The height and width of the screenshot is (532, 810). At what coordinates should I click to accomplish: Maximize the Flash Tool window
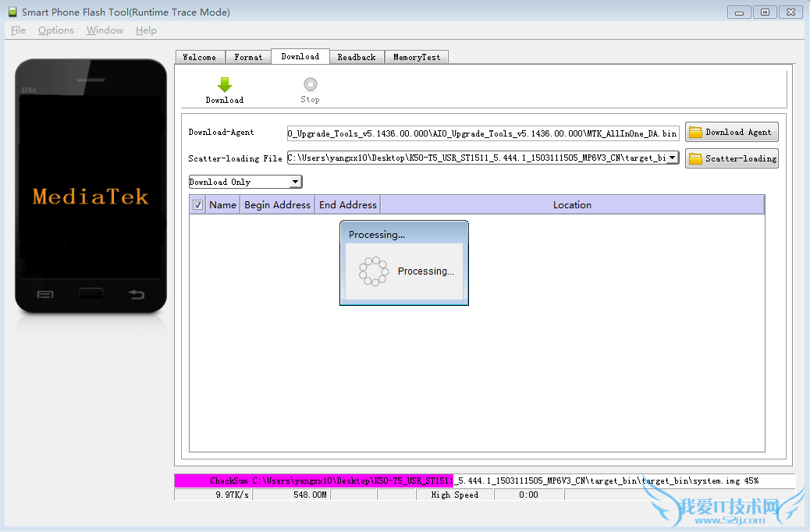click(x=765, y=12)
